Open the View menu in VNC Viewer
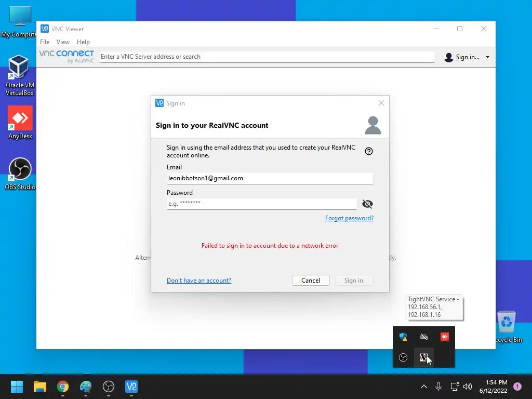Image resolution: width=532 pixels, height=399 pixels. tap(63, 42)
